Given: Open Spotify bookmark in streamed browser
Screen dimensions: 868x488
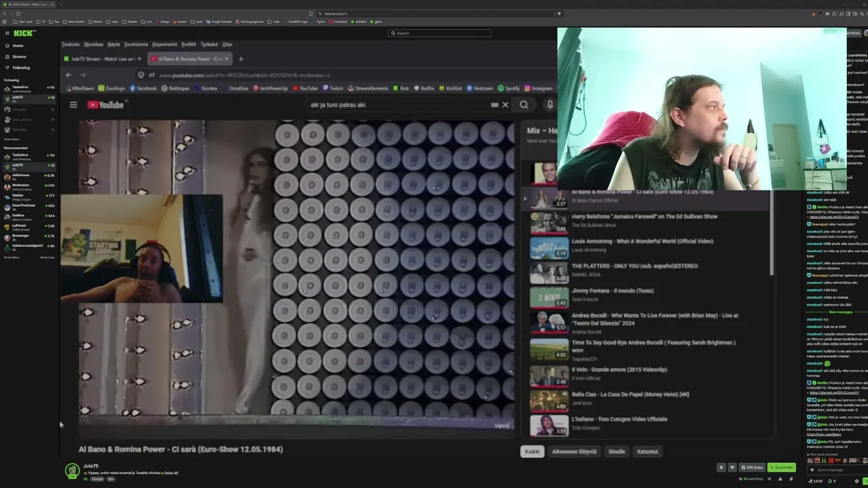Looking at the screenshot, I should click(509, 88).
